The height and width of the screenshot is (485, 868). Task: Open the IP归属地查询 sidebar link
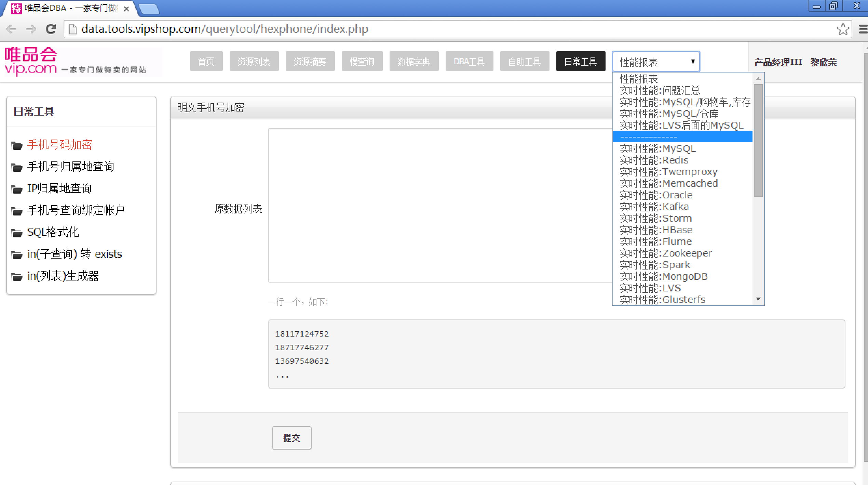59,188
